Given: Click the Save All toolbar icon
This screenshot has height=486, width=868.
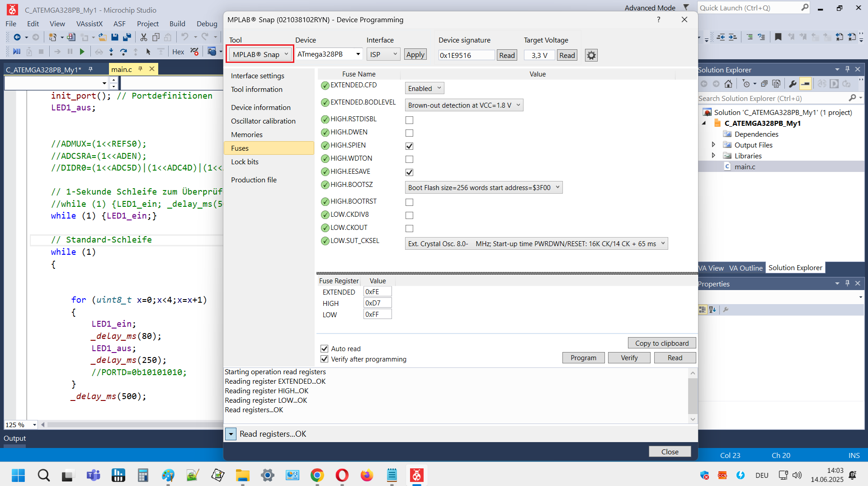Looking at the screenshot, I should [x=127, y=37].
